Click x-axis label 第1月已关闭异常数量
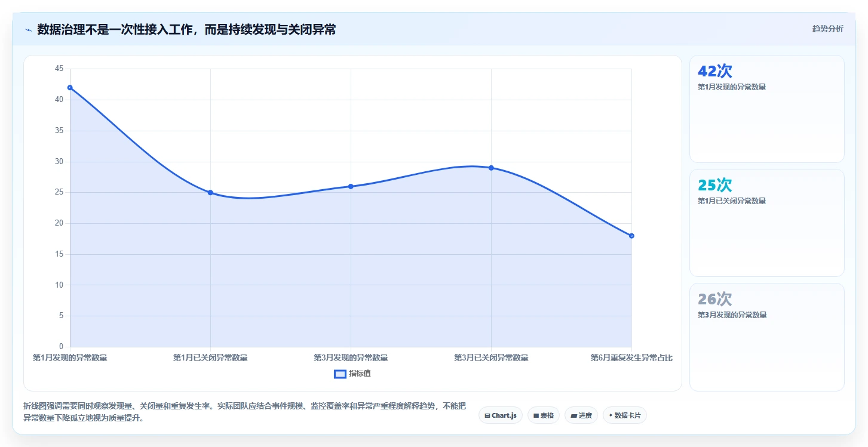Screen dimensions: 868x447 (x=210, y=357)
